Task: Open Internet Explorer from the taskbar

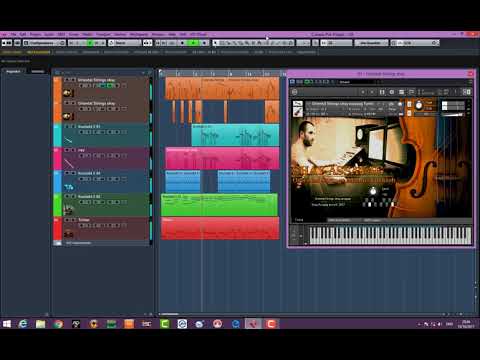Action: click(x=23, y=324)
